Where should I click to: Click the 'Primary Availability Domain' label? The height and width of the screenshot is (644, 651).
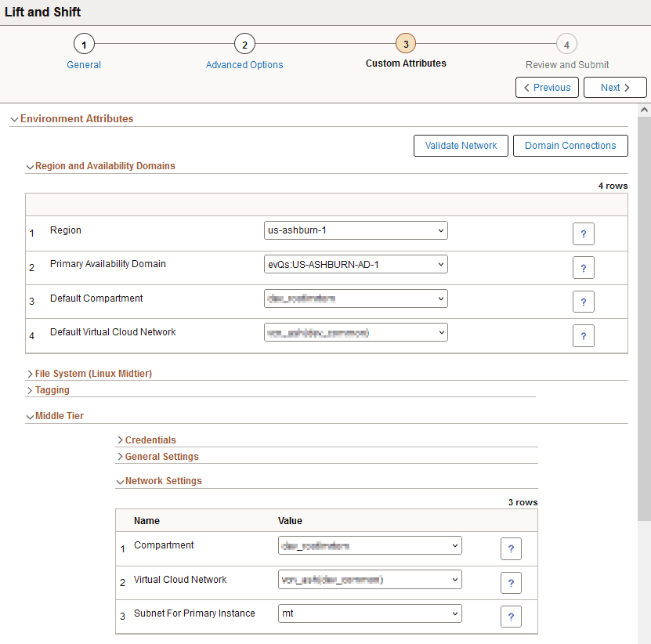click(108, 264)
